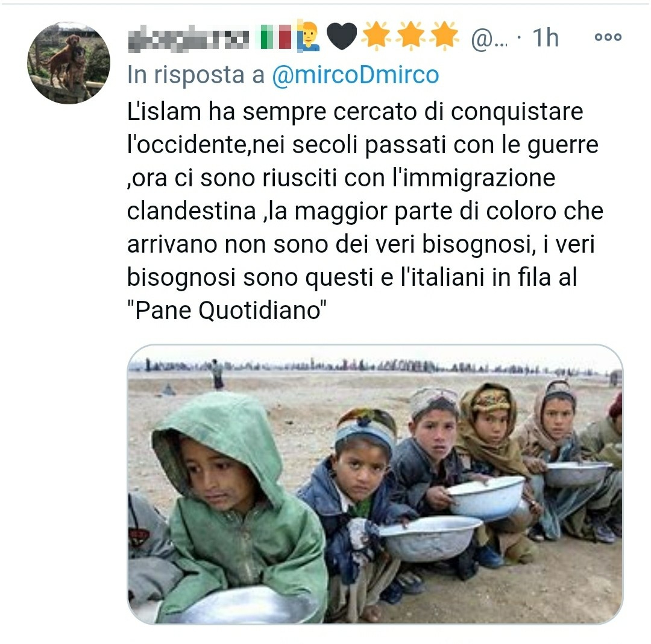Click the middle orange star emoji

tap(410, 36)
